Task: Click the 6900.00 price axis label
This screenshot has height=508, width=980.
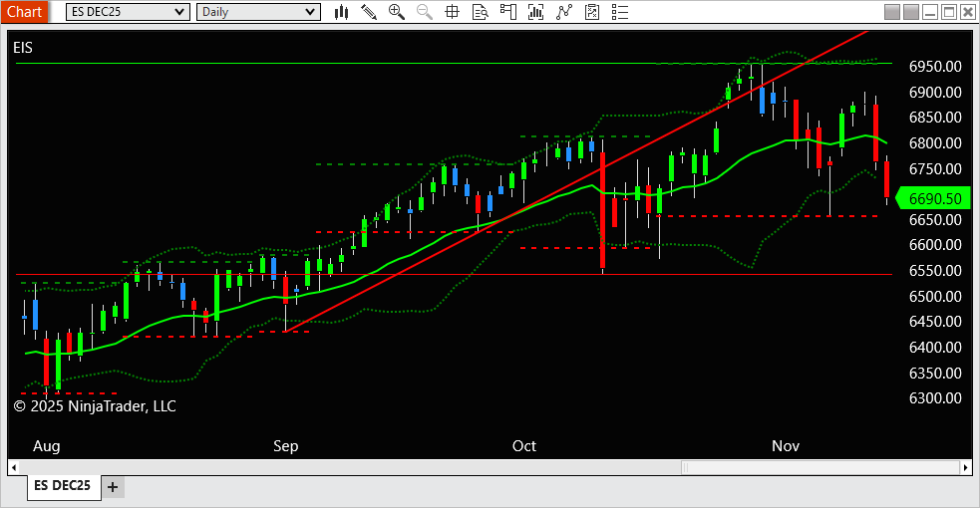Action: pos(935,93)
